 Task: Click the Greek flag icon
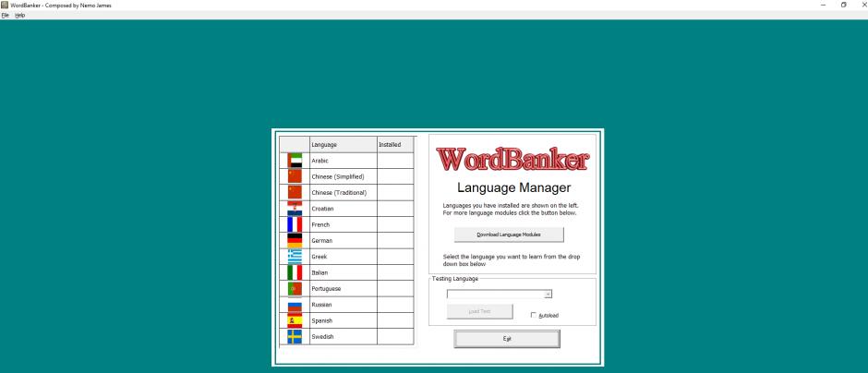coord(295,257)
